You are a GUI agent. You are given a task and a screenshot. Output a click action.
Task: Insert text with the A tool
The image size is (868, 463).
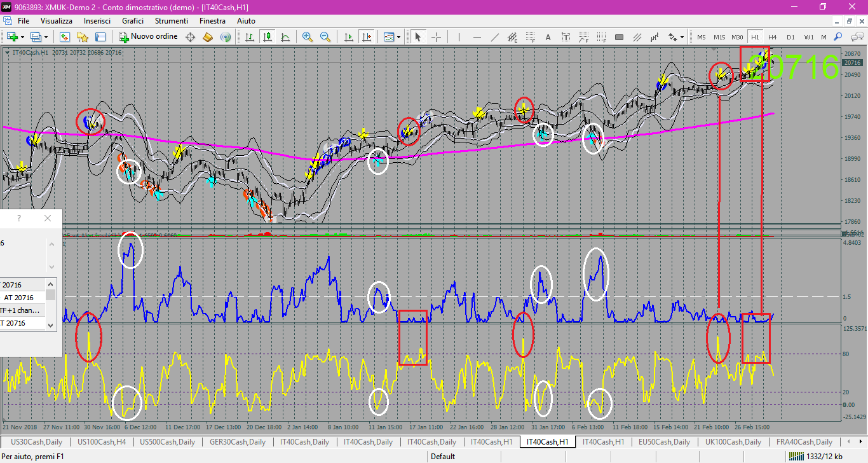tap(548, 37)
